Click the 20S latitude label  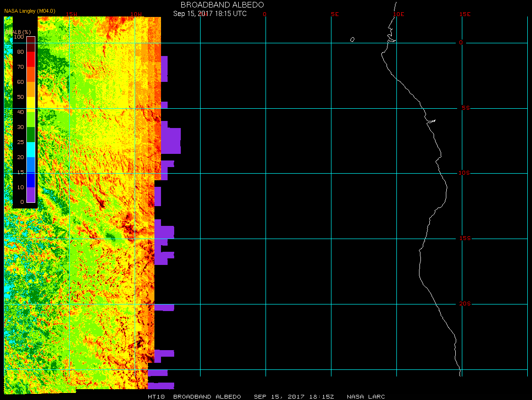[x=464, y=304]
